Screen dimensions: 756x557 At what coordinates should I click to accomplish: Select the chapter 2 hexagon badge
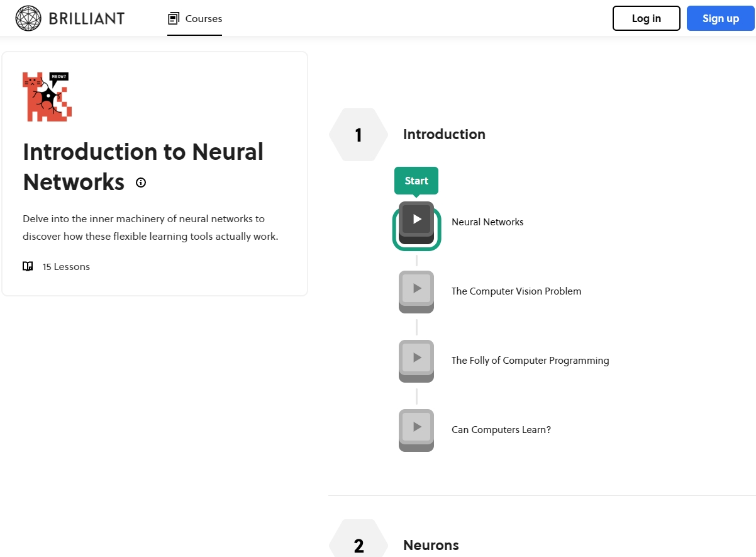tap(359, 543)
